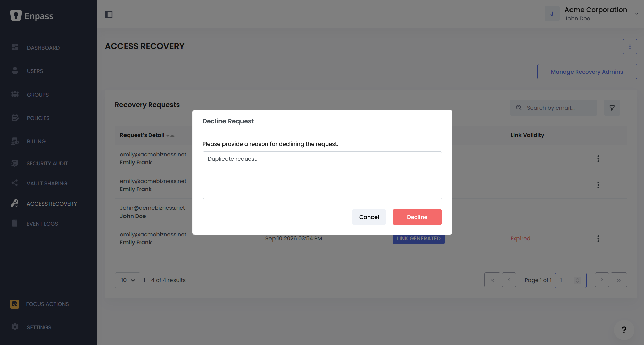Go to first page button
Screen dimensions: 644x345
tap(492, 280)
